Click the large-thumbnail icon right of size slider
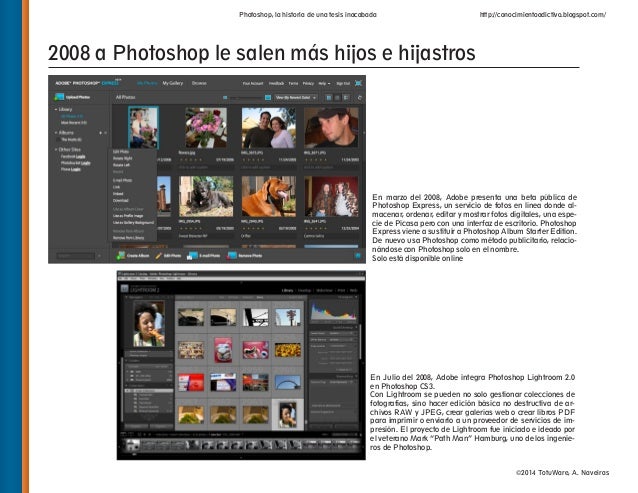Image resolution: width=638 pixels, height=493 pixels. click(x=268, y=98)
